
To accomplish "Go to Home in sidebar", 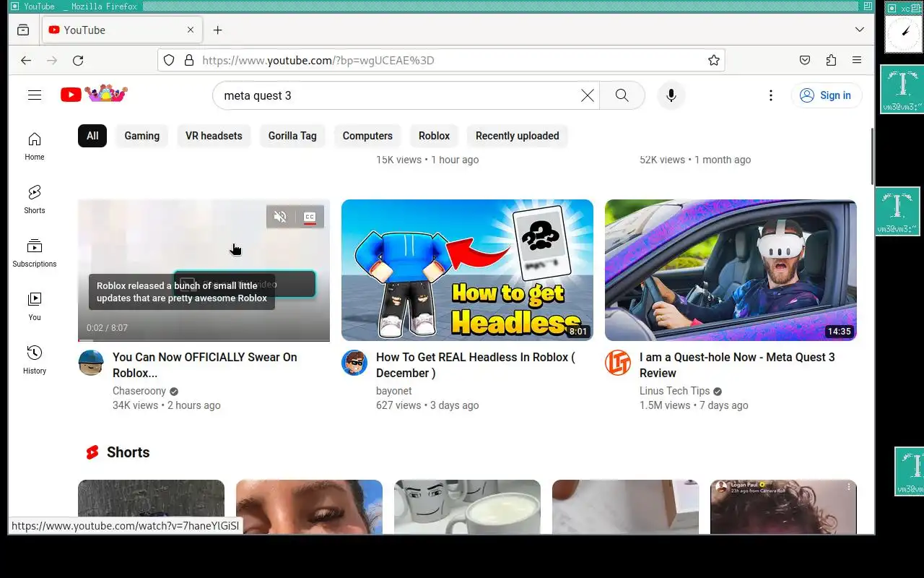I will pos(35,146).
